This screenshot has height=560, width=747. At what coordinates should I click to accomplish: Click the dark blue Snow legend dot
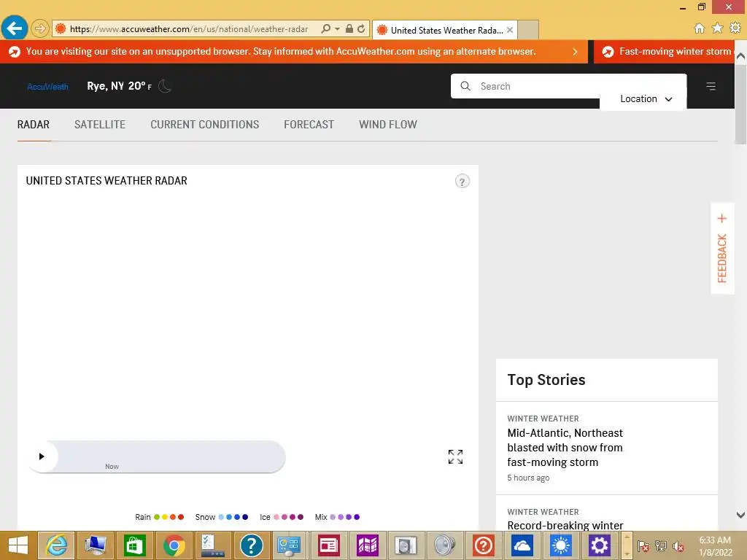tap(245, 517)
